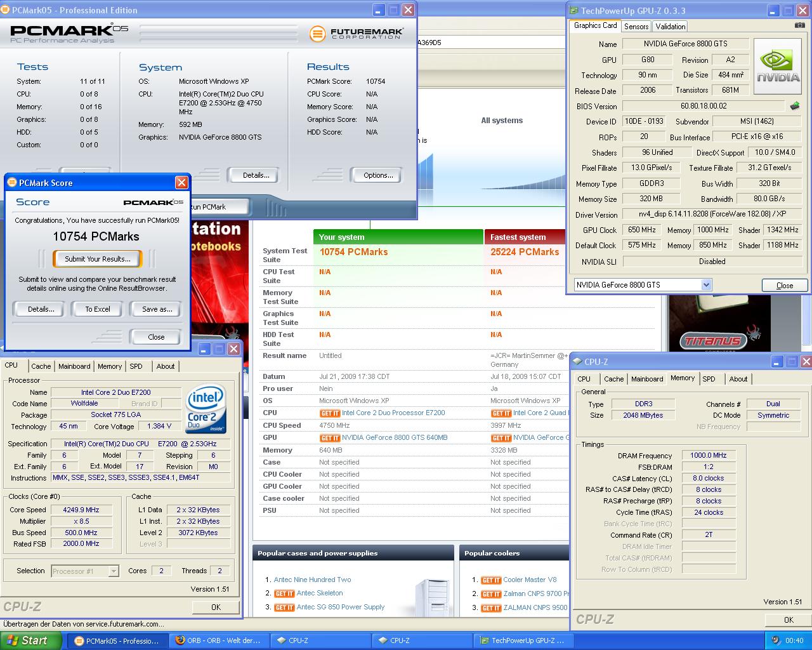Image resolution: width=812 pixels, height=650 pixels.
Task: Click the Futuremark Corporation logo
Action: (356, 34)
